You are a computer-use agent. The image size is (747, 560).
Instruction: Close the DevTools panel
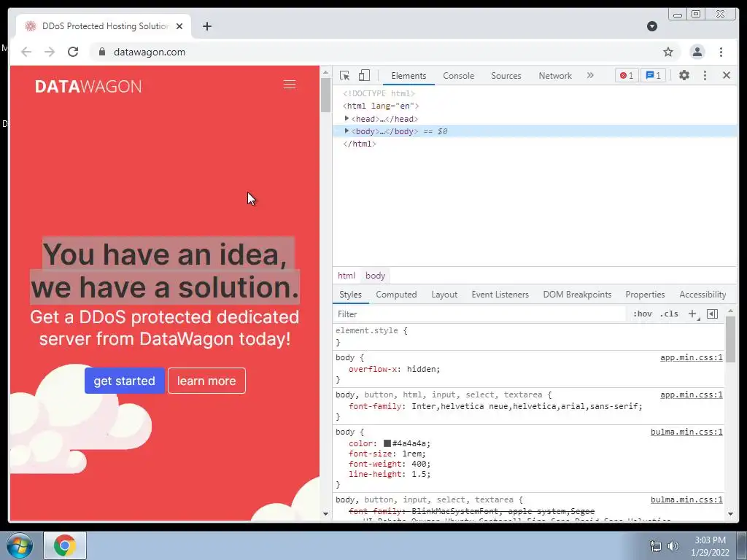tap(727, 75)
